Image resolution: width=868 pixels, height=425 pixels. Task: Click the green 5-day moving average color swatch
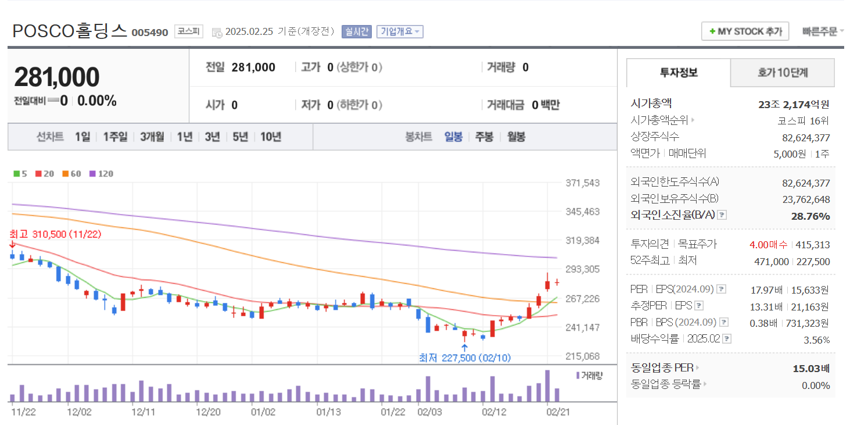click(16, 174)
